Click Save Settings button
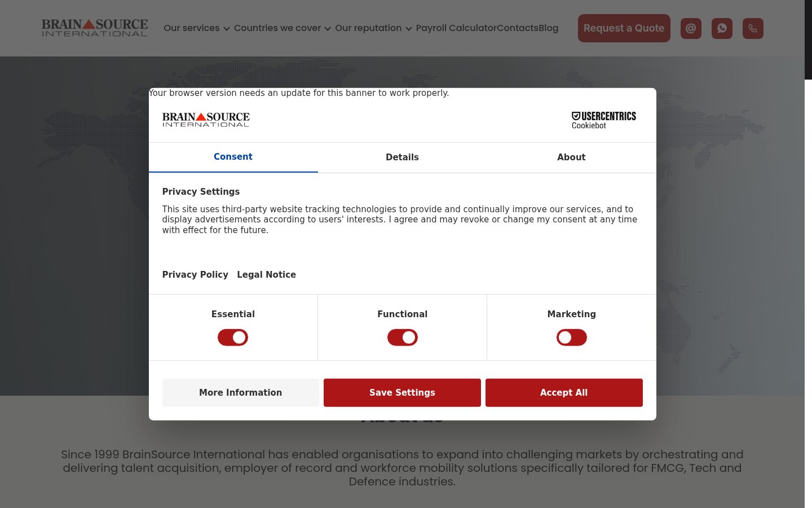Viewport: 812px width, 508px height. pos(402,393)
